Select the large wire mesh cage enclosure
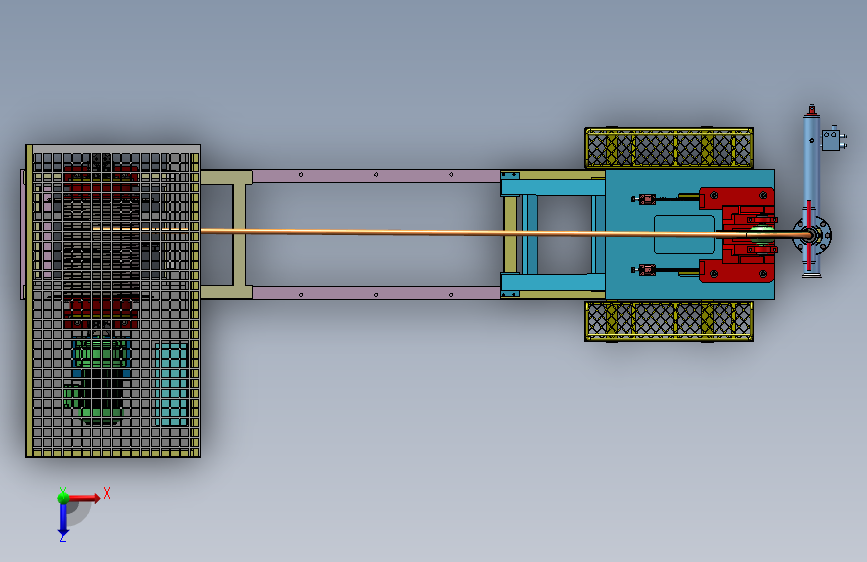Image resolution: width=867 pixels, height=562 pixels. pos(113,301)
